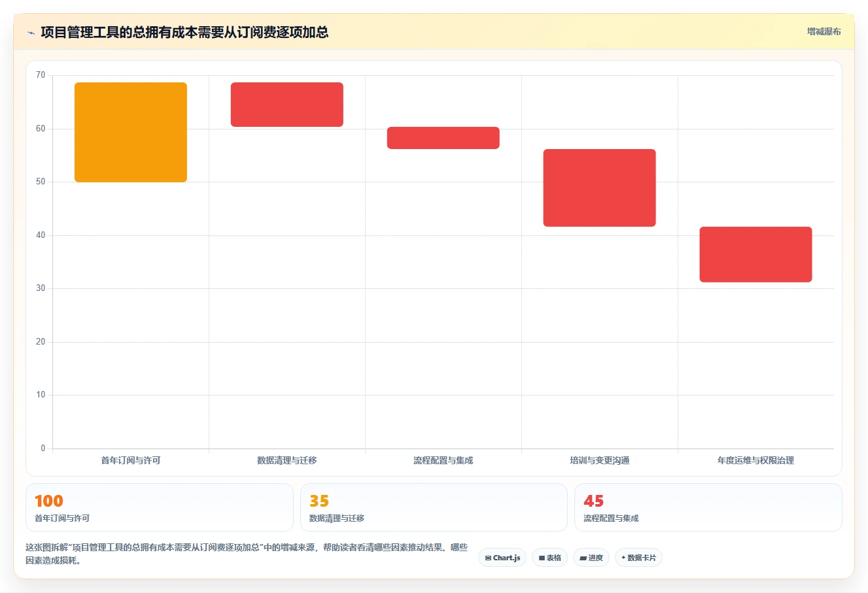Click the orange 首年订阅与许可 bar
868x593 pixels.
(x=131, y=132)
